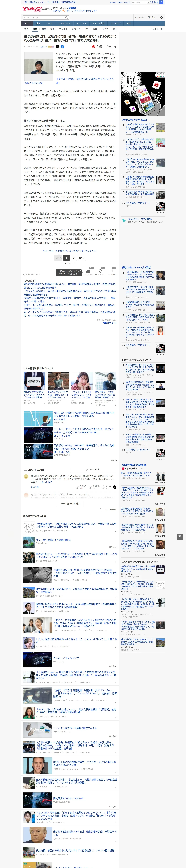Select the 速報 navigation tab
This screenshot has height=868, width=186.
(x=38, y=24)
